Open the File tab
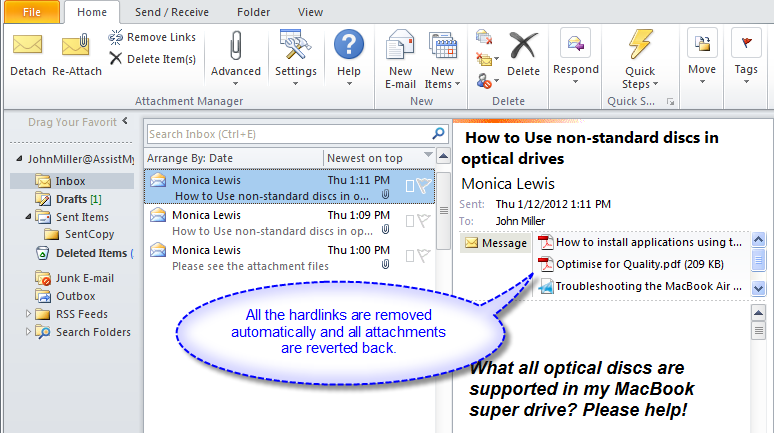 pos(31,12)
